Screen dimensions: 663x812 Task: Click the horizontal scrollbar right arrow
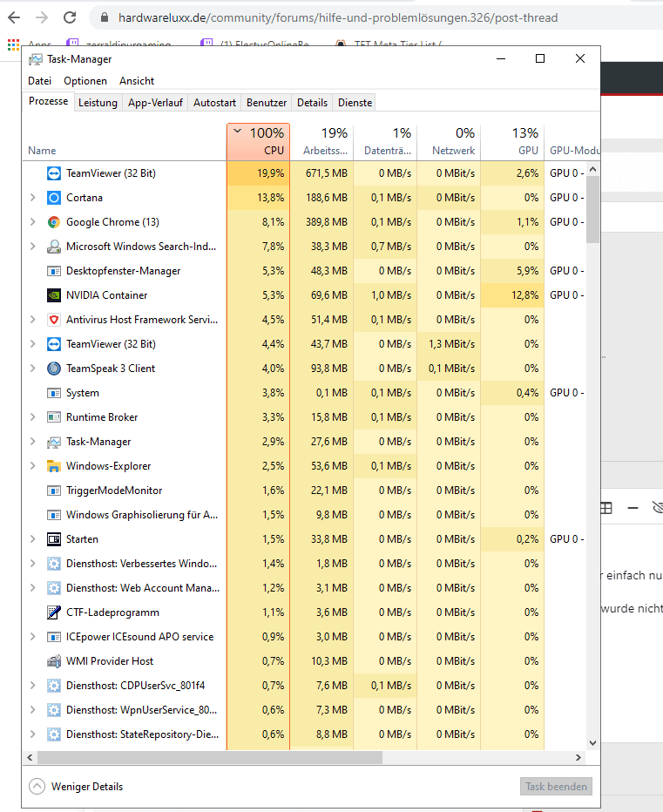pos(578,758)
